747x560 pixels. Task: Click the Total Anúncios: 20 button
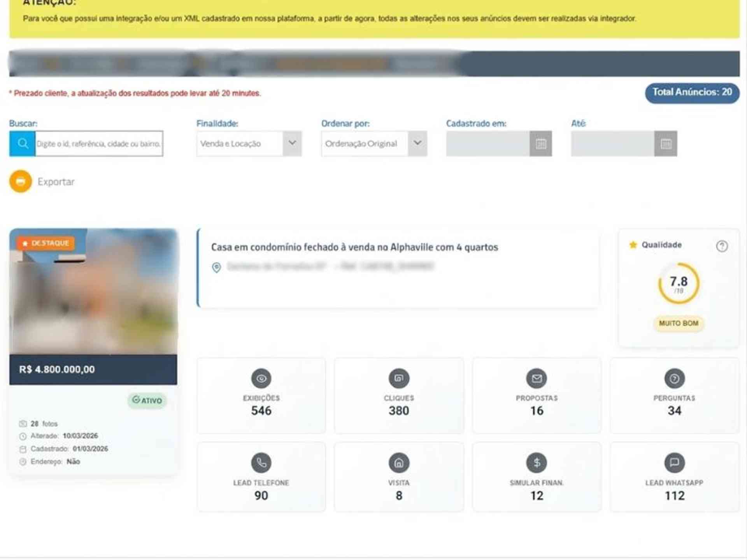click(692, 93)
